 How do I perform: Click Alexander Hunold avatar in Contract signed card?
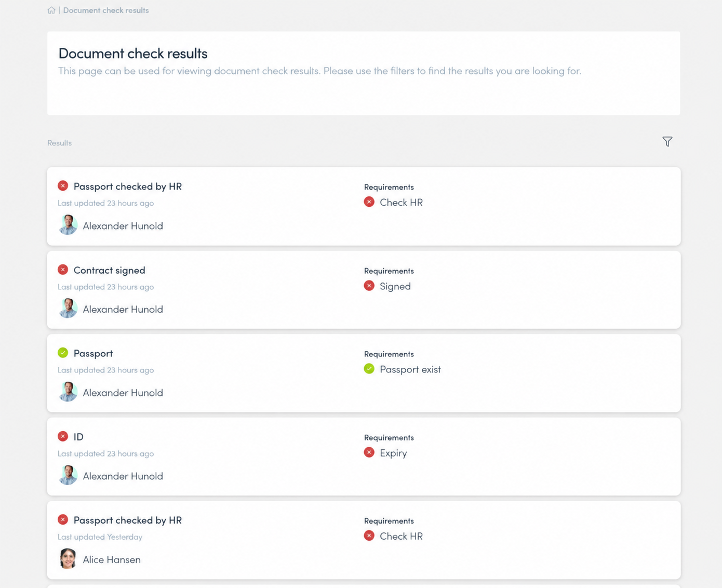(68, 309)
